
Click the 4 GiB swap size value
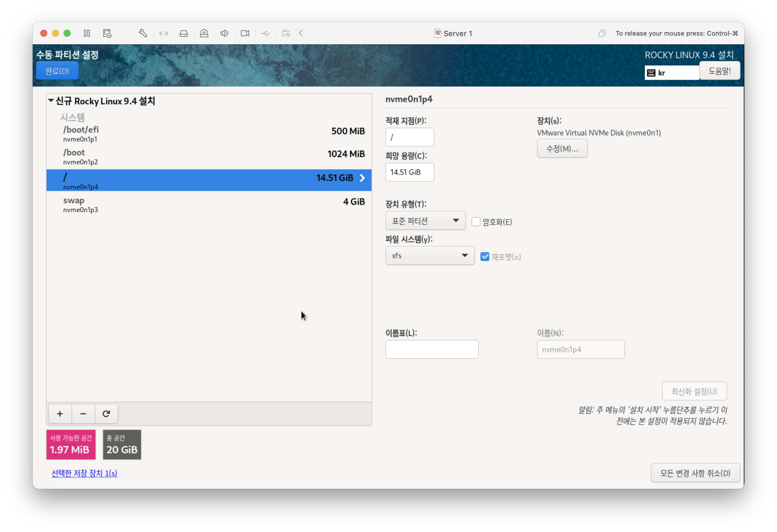click(354, 202)
